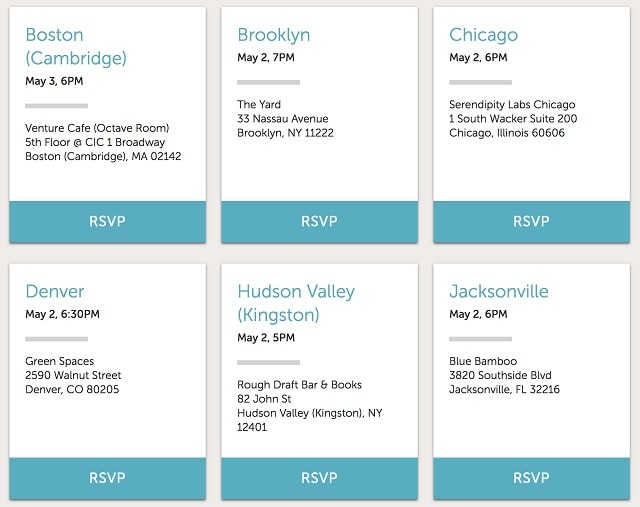Click RSVP for the Boston (Cambridge) event
Image resolution: width=640 pixels, height=507 pixels.
point(107,222)
